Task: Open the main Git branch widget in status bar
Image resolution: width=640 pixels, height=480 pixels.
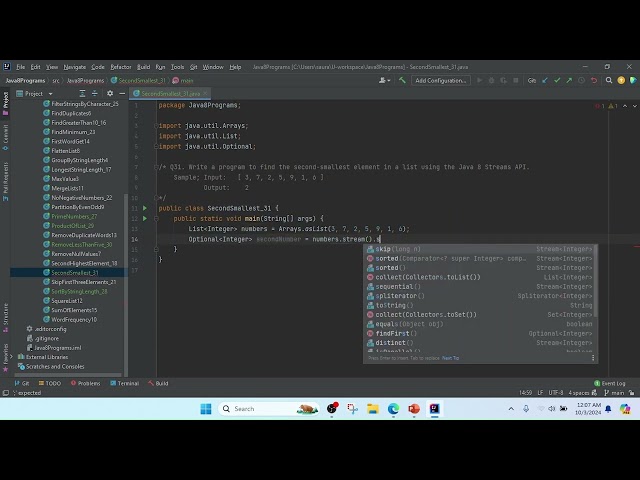Action: click(614, 393)
